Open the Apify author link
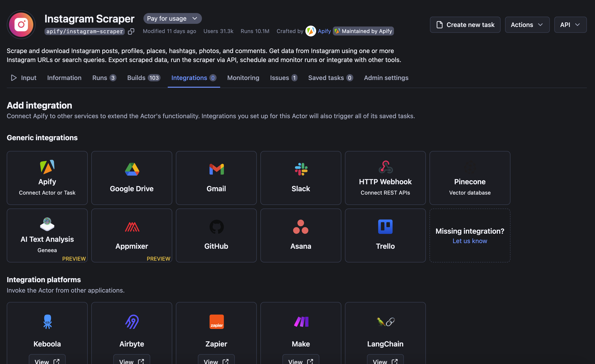 pos(324,31)
